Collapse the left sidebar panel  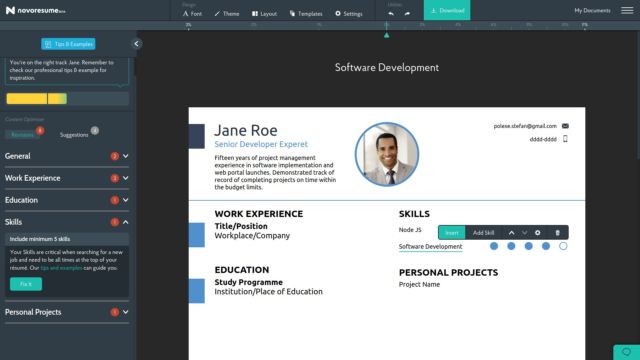pos(136,44)
